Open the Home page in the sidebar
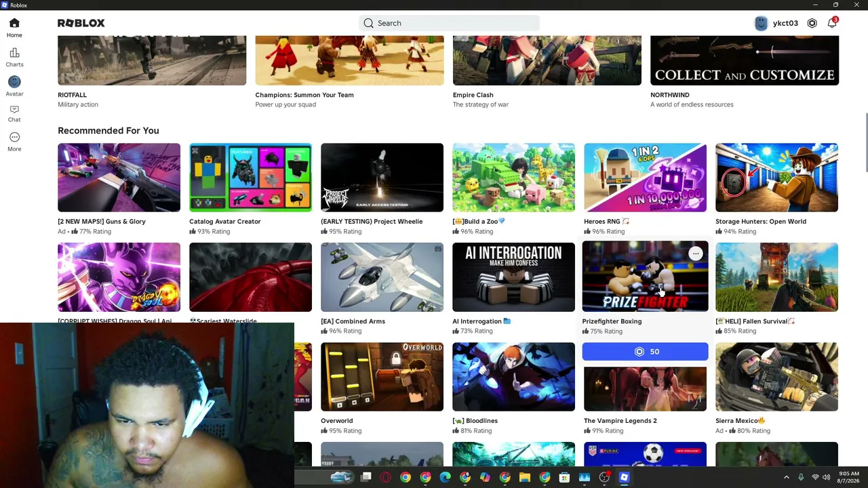 [x=14, y=28]
